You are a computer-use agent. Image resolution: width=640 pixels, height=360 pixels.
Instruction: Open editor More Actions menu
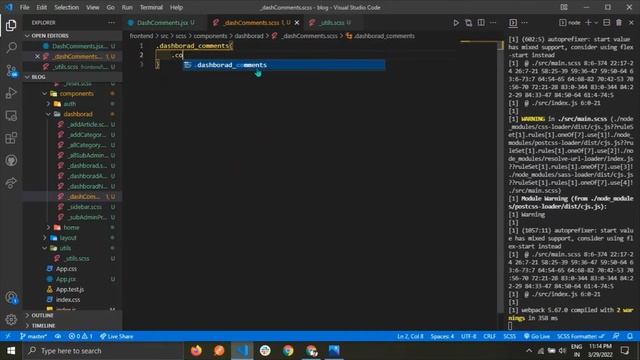click(493, 23)
